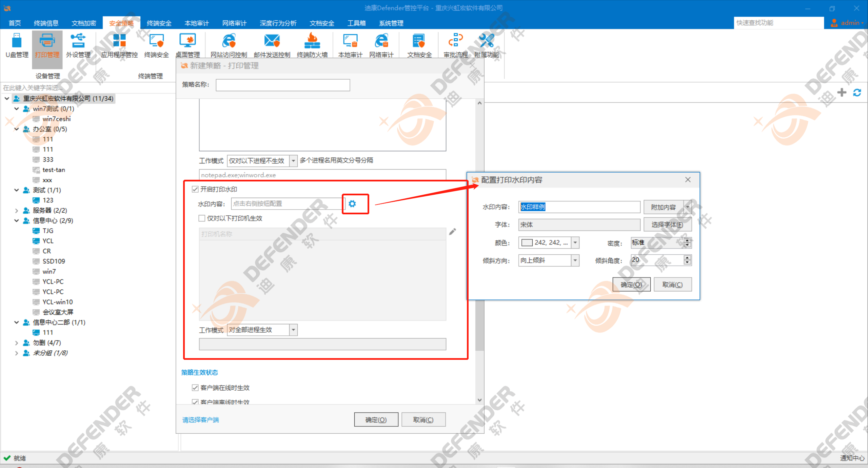Image resolution: width=868 pixels, height=468 pixels.
Task: Switch to the 文档加密 tab
Action: coord(84,23)
